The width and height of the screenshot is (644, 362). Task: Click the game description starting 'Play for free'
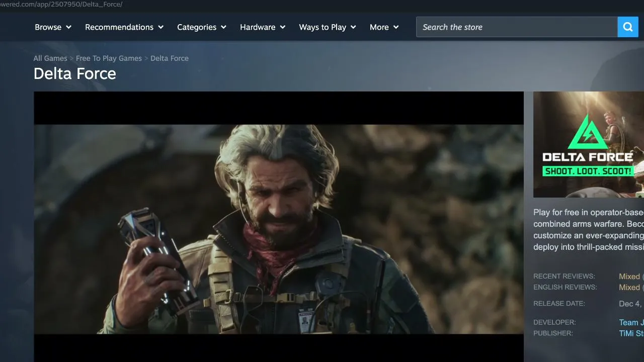tap(589, 230)
